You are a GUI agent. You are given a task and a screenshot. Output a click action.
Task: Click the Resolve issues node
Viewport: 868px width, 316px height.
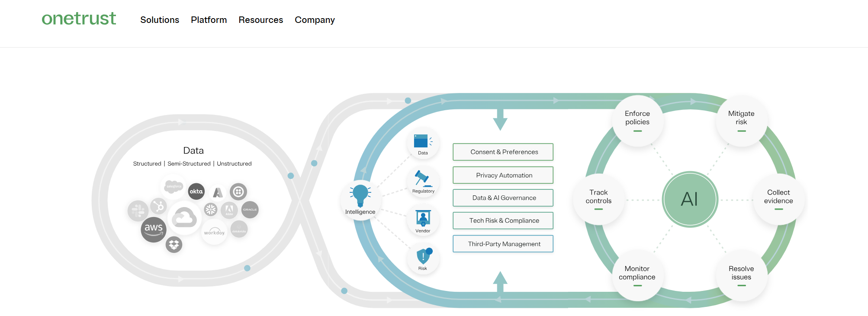pyautogui.click(x=741, y=275)
